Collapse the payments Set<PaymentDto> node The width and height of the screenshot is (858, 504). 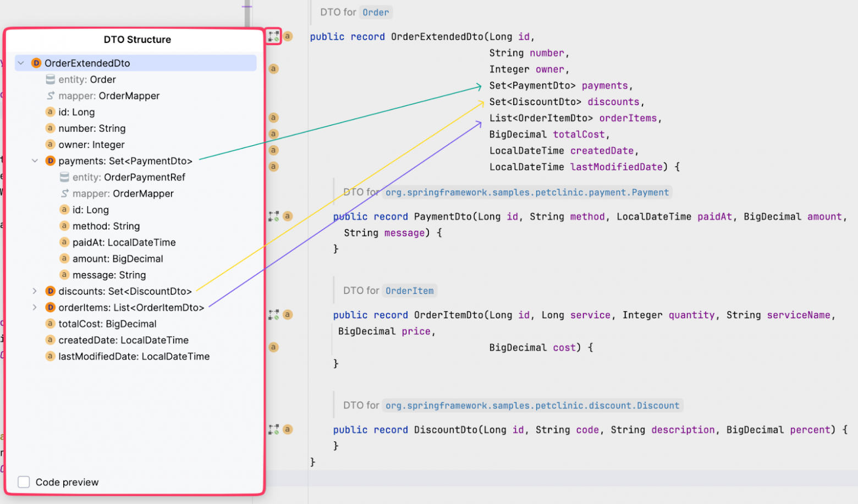(35, 161)
